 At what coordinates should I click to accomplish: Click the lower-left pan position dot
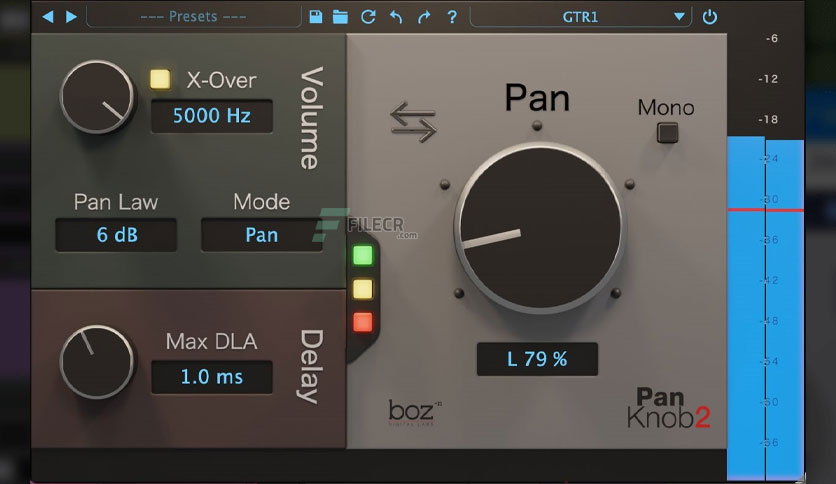tap(459, 293)
